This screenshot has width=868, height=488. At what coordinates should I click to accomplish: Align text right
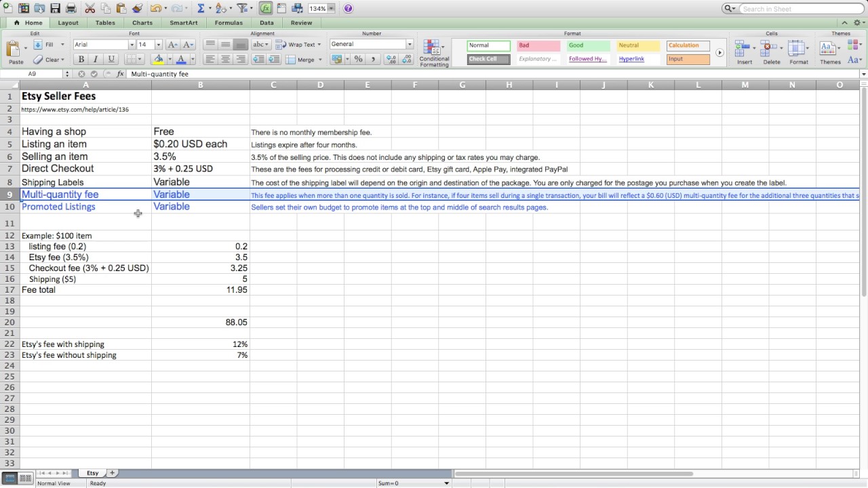[x=240, y=60]
